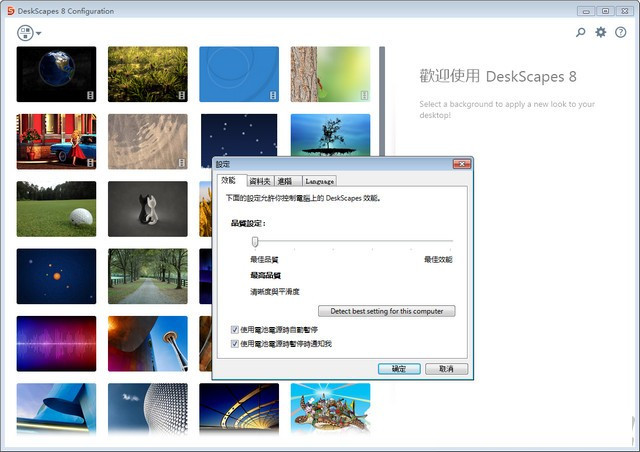Confirm settings with the 確定 button
The width and height of the screenshot is (640, 452).
click(x=399, y=368)
